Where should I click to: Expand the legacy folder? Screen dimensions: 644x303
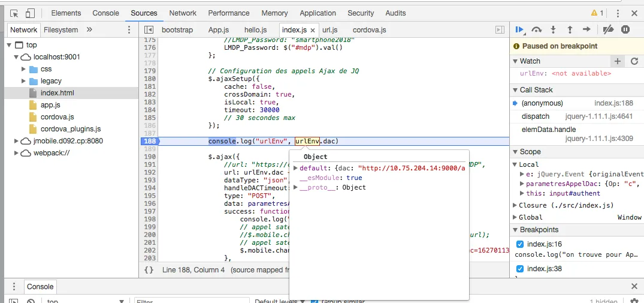pyautogui.click(x=24, y=80)
